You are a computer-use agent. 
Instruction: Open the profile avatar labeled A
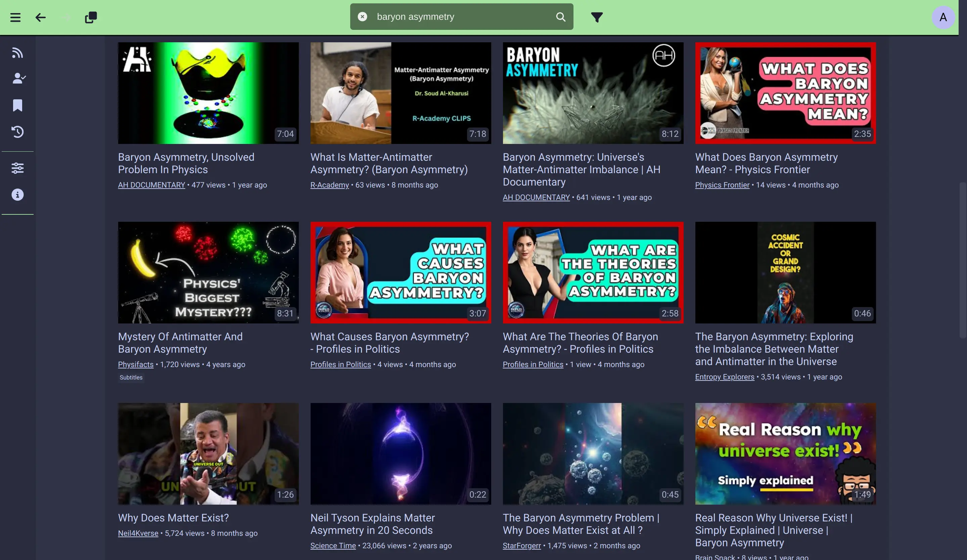coord(943,17)
